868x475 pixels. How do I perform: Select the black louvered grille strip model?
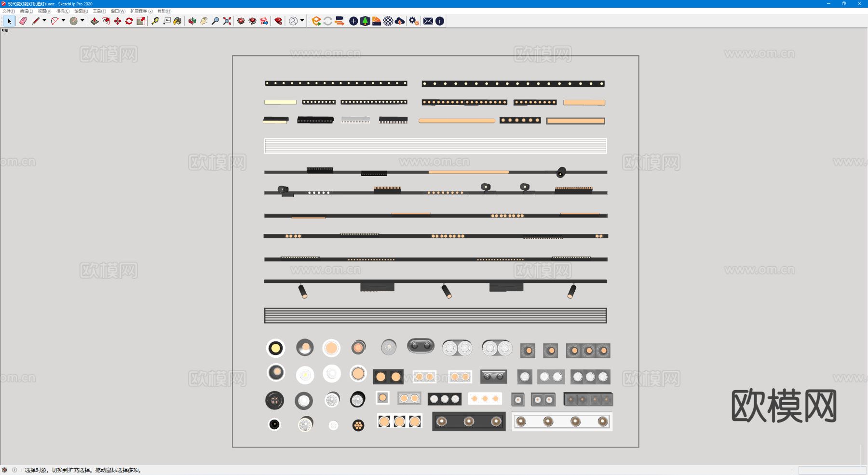tap(435, 315)
